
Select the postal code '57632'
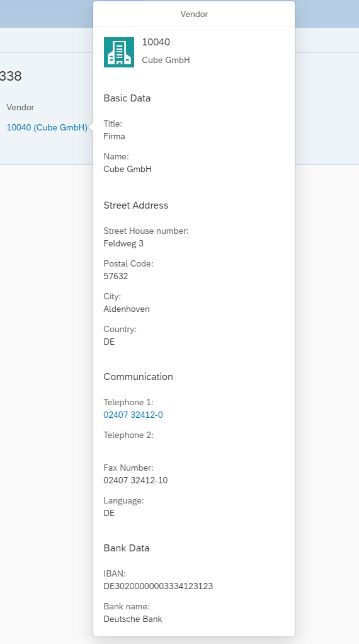(x=116, y=277)
